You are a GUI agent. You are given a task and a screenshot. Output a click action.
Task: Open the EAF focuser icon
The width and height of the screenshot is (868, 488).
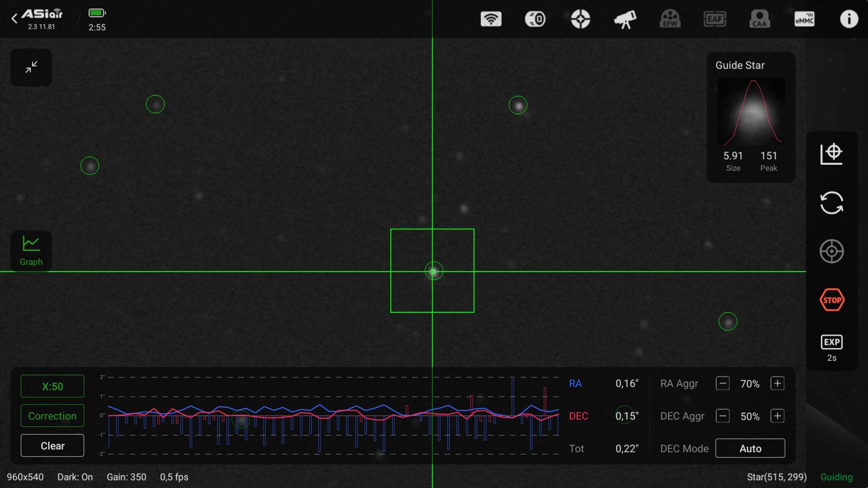714,19
